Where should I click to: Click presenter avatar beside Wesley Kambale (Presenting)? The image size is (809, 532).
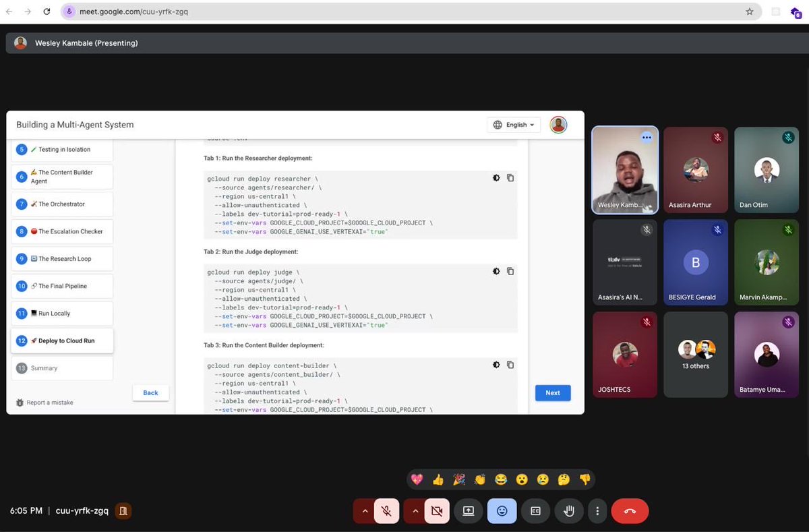(x=20, y=43)
